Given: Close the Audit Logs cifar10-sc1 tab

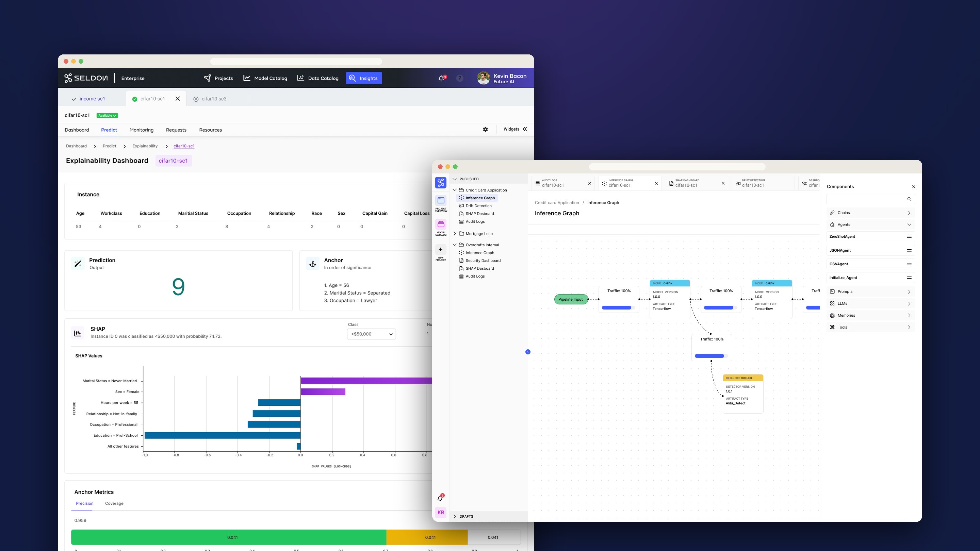Looking at the screenshot, I should tap(590, 183).
